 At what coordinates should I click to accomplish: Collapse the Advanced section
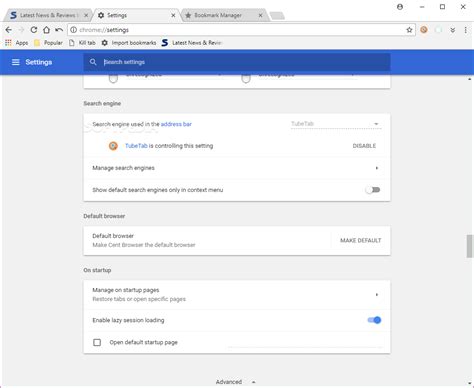[236, 382]
